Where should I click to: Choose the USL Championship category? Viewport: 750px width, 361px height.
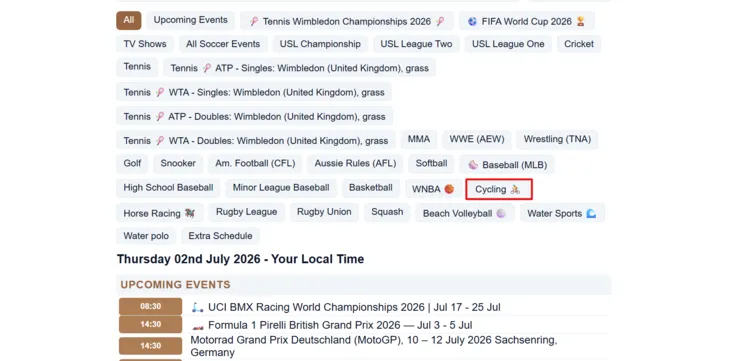(320, 44)
